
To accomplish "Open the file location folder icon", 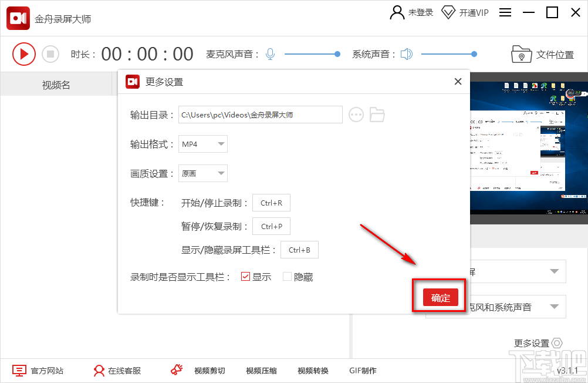I will point(521,55).
